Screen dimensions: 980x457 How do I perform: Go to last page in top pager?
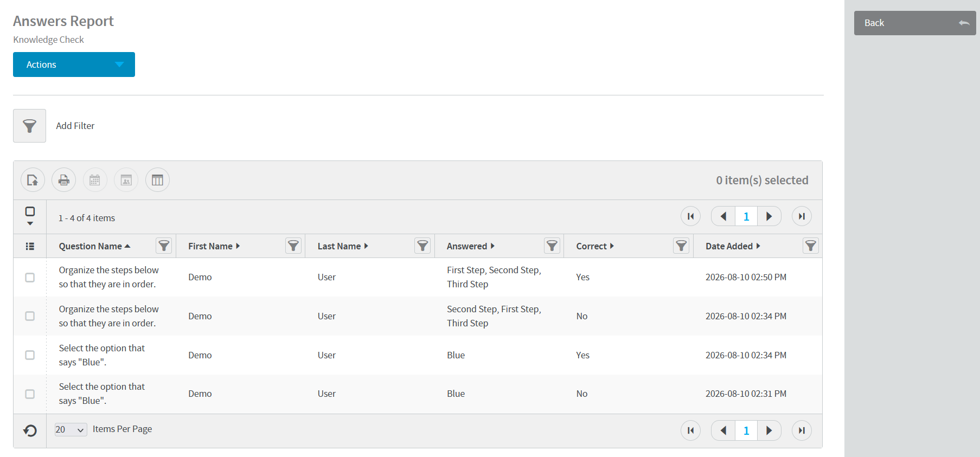pos(802,216)
